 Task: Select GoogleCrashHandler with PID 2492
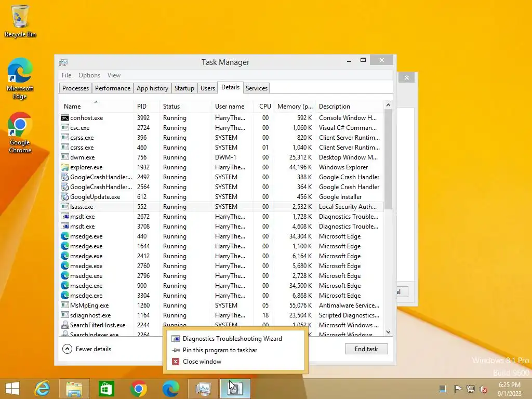tap(221, 177)
